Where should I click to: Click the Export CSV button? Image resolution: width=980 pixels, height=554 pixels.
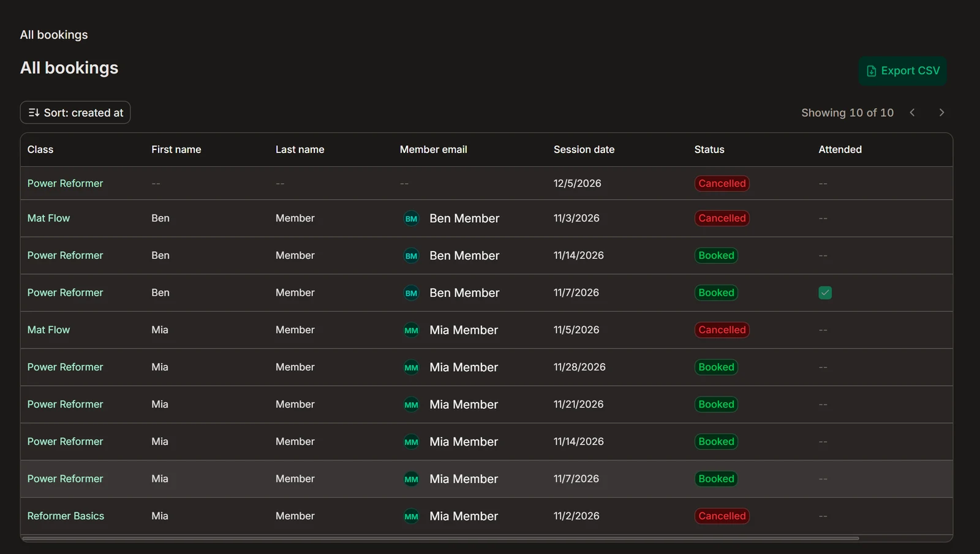pyautogui.click(x=903, y=71)
